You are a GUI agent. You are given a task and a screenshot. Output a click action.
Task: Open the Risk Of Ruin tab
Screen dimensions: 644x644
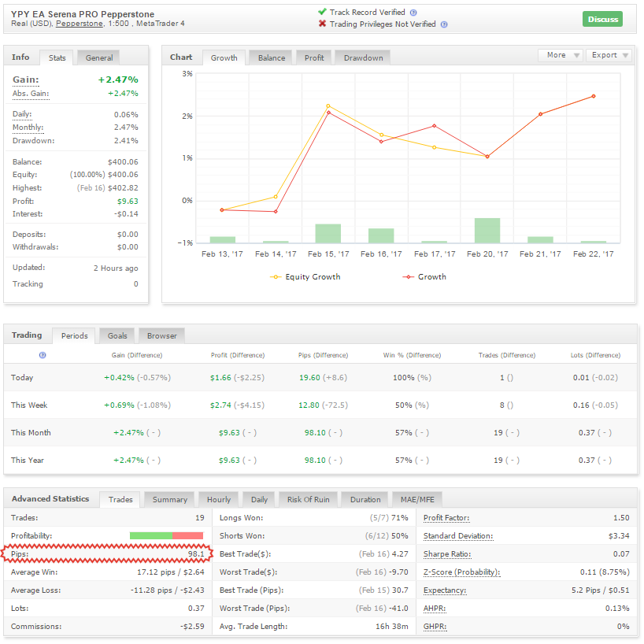click(308, 499)
